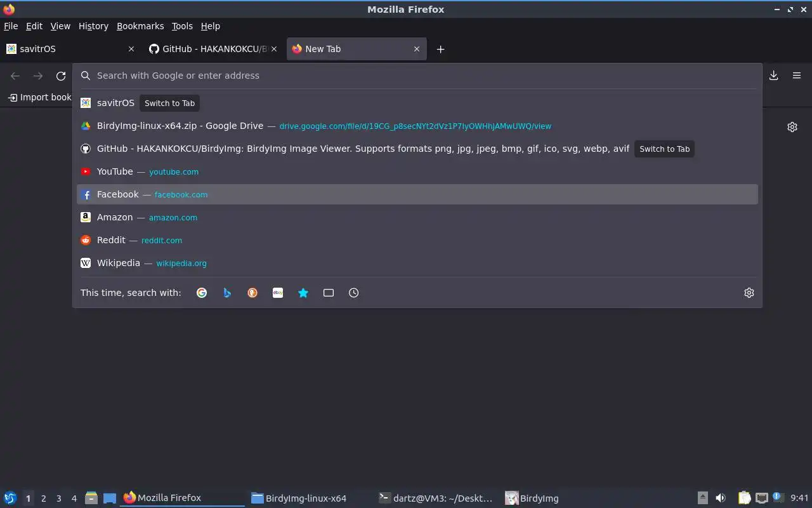Open search settings gear in dropdown

point(749,293)
